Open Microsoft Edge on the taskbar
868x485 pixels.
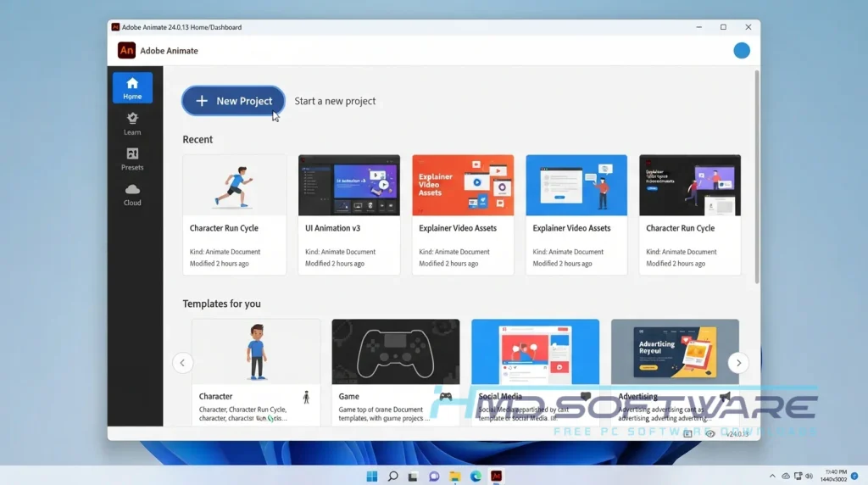coord(476,477)
